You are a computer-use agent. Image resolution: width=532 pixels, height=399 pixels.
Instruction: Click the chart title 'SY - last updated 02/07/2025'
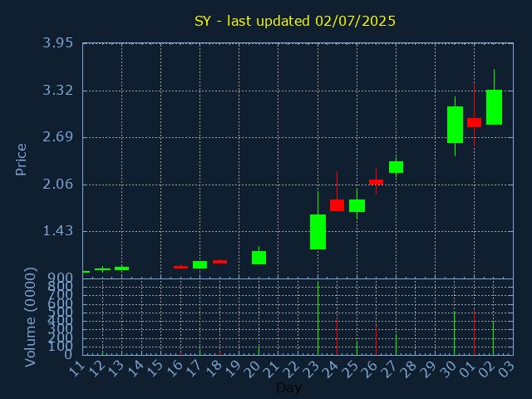(x=295, y=21)
